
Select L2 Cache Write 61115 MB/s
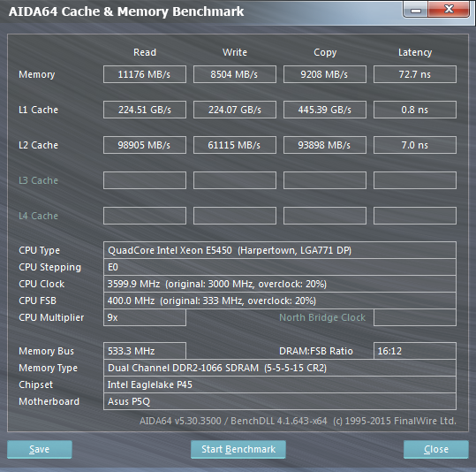[235, 145]
